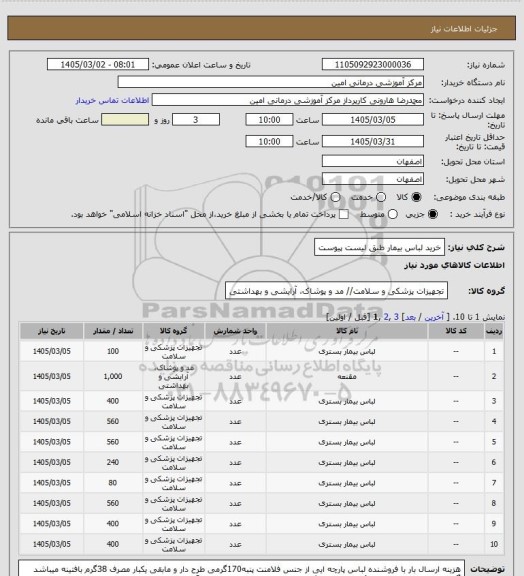Screen dimensions: 524x576
Task: Click the کد کالا column header
Action: tap(456, 331)
